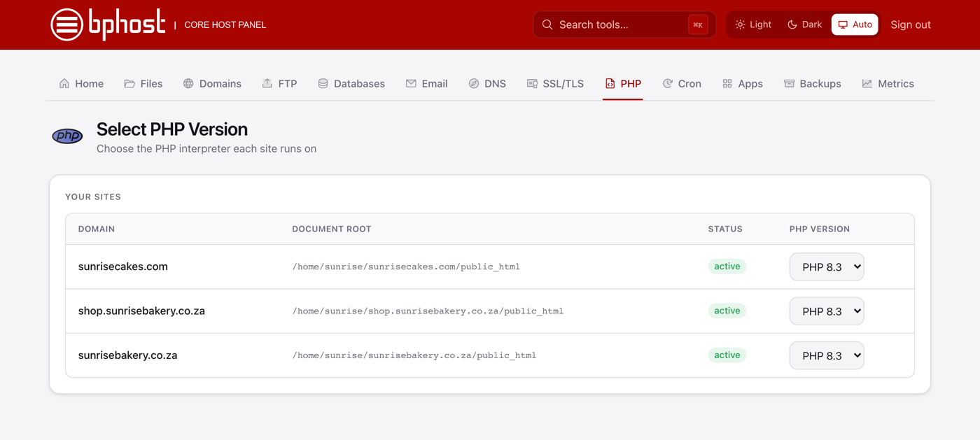
Task: Click the Databases tab cylinder icon
Action: [323, 83]
